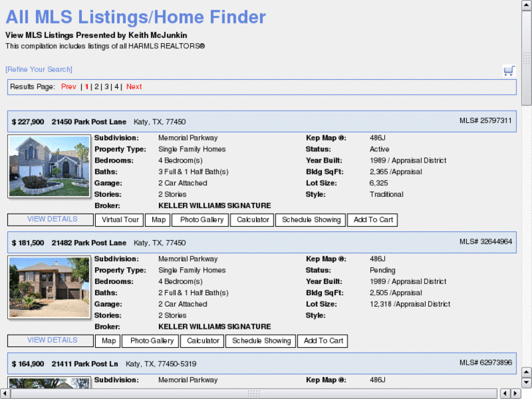Viewport: 532px width, 399px height.
Task: Open Calculator for 21450 Park Post Lane
Action: point(252,220)
